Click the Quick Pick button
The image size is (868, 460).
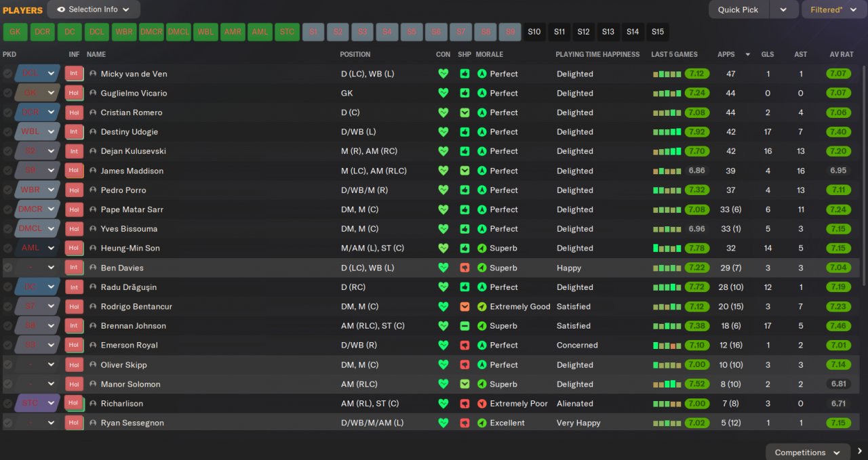click(x=738, y=9)
